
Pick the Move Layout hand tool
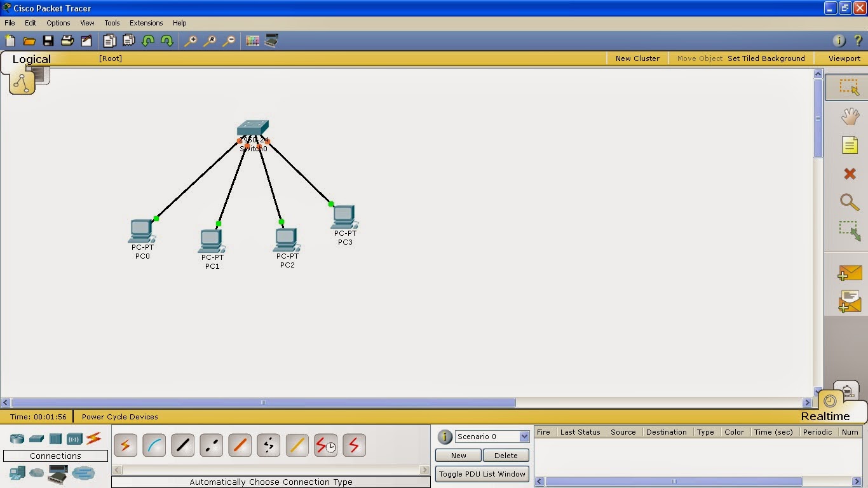tap(850, 116)
